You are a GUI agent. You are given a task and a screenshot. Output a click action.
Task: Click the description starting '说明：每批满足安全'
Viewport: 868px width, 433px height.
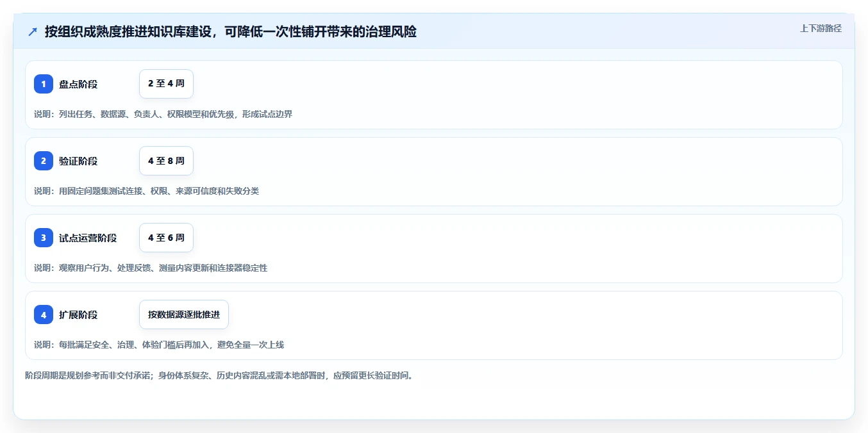click(x=159, y=345)
